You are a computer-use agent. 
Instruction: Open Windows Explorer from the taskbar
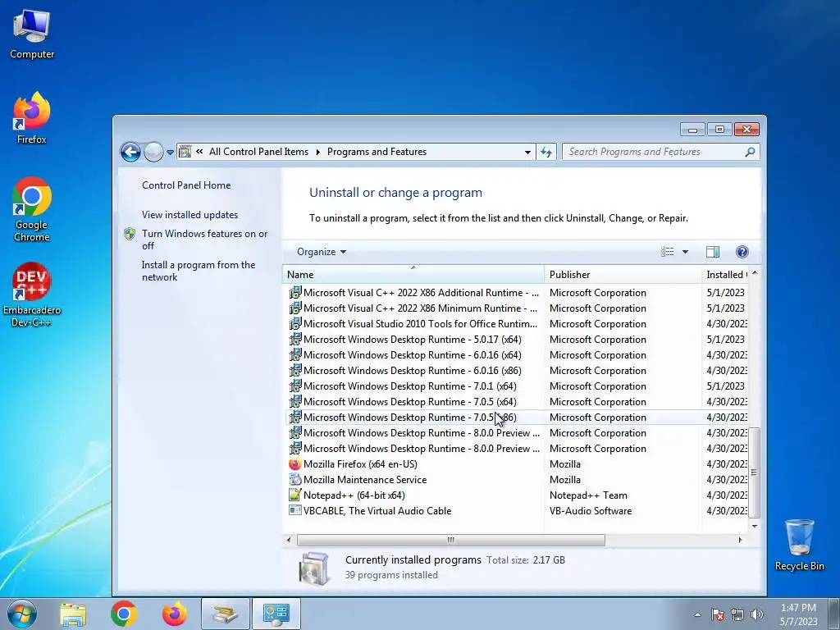click(x=73, y=614)
